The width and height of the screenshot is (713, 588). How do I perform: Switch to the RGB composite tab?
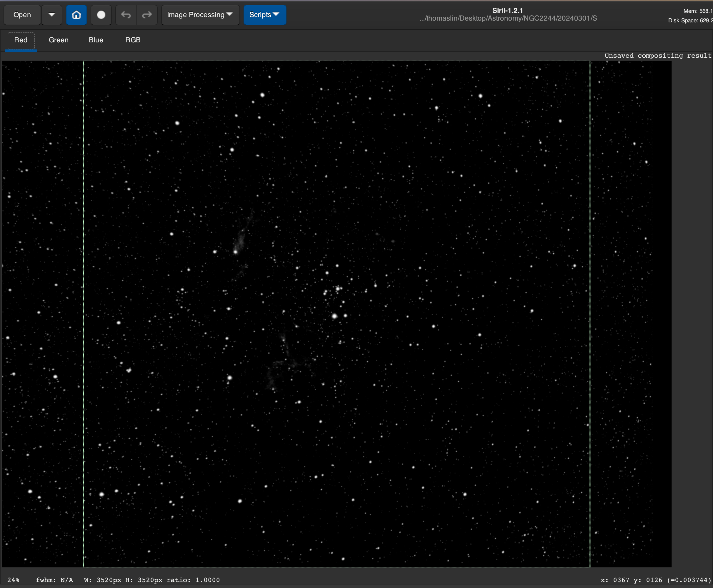[133, 40]
